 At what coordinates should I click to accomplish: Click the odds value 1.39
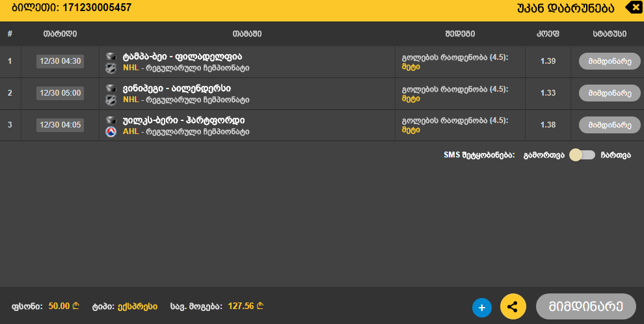coord(548,61)
